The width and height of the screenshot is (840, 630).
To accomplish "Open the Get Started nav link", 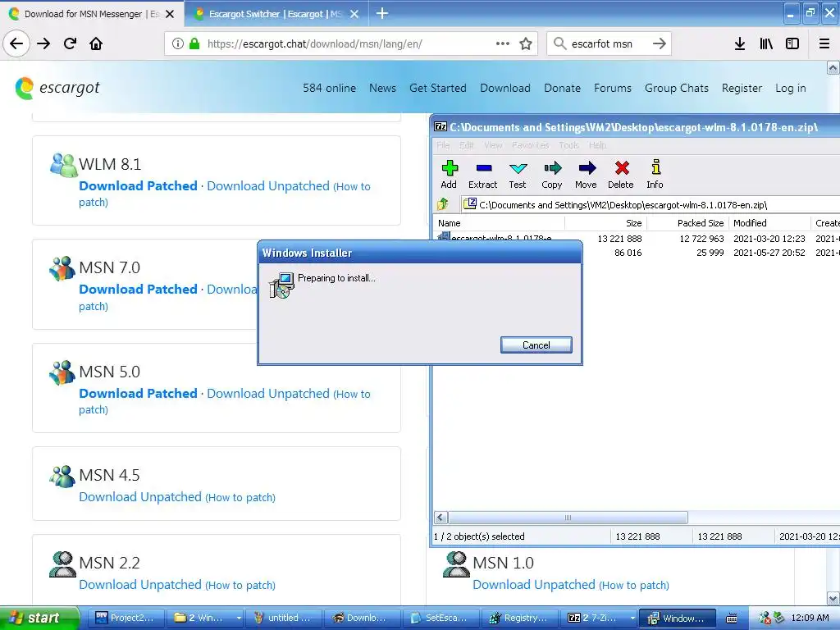I will pyautogui.click(x=438, y=88).
